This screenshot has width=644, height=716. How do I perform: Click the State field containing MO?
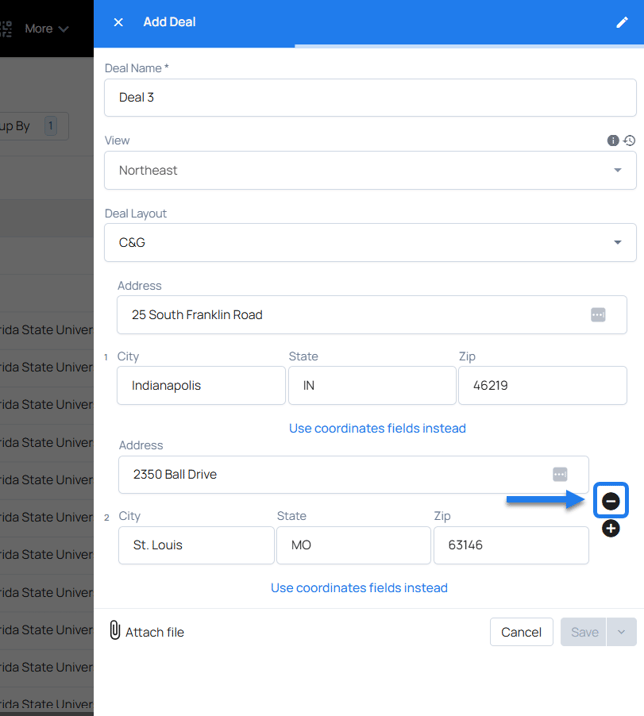[x=353, y=545]
